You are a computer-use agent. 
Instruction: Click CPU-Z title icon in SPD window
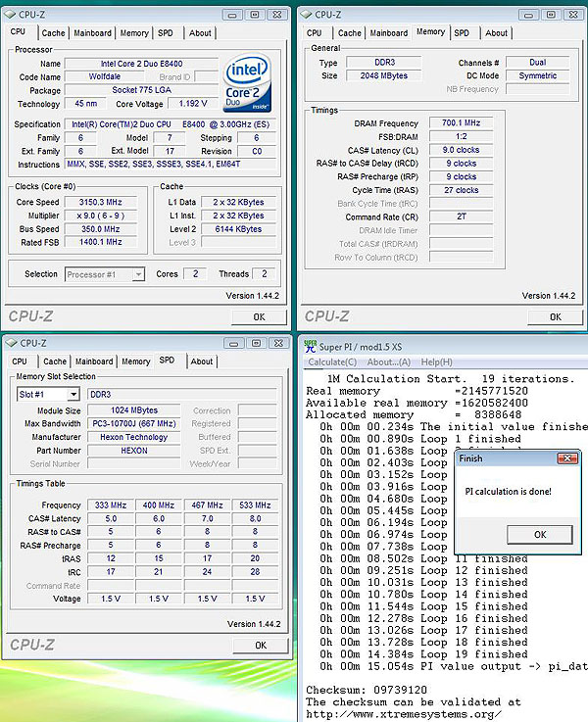(x=11, y=343)
